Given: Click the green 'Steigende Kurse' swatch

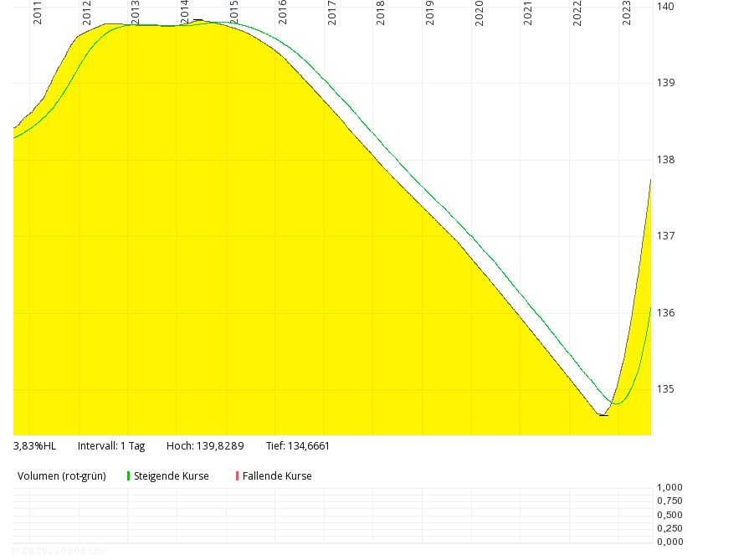Looking at the screenshot, I should pyautogui.click(x=129, y=476).
